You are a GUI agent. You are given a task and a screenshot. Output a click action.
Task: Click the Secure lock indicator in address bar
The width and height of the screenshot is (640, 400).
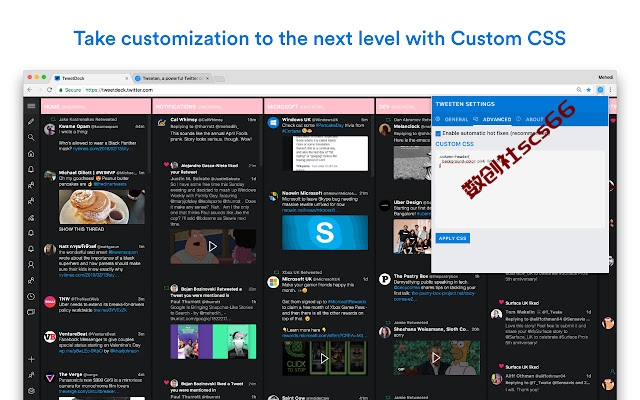click(70, 90)
